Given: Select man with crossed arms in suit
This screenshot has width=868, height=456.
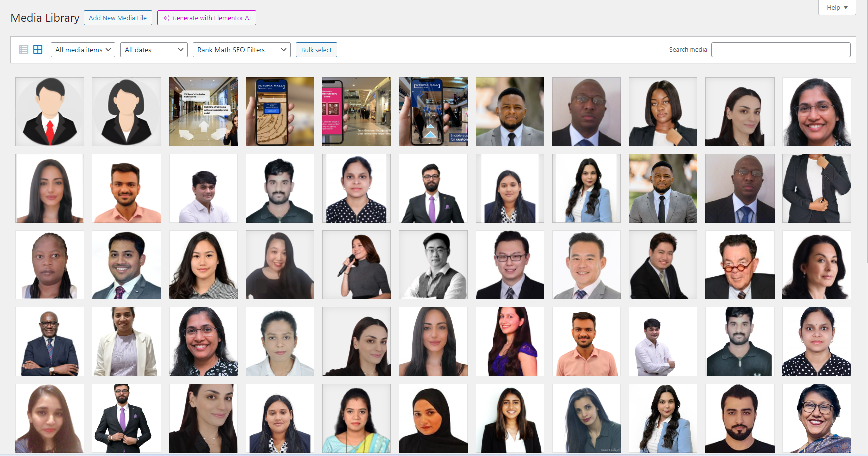Looking at the screenshot, I should 50,341.
